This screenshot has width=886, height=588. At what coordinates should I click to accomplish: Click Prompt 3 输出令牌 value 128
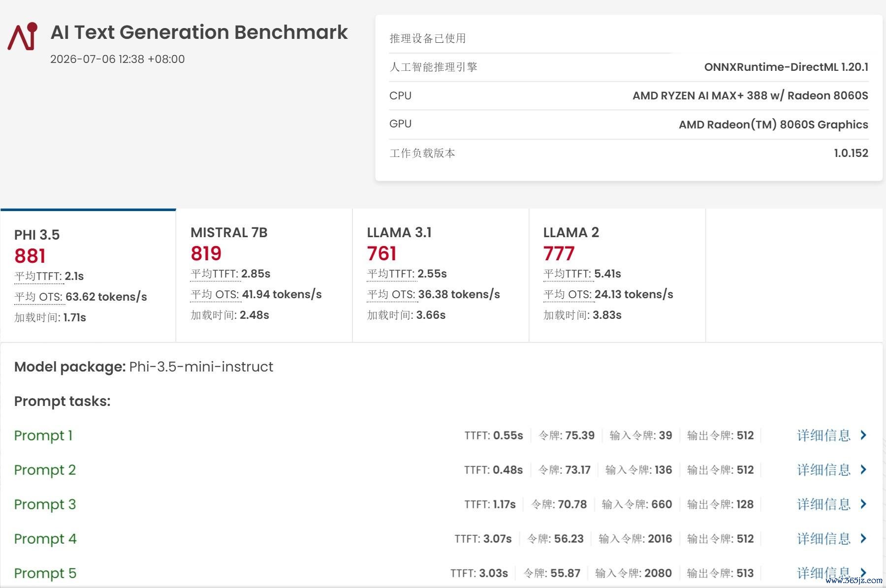pyautogui.click(x=745, y=504)
